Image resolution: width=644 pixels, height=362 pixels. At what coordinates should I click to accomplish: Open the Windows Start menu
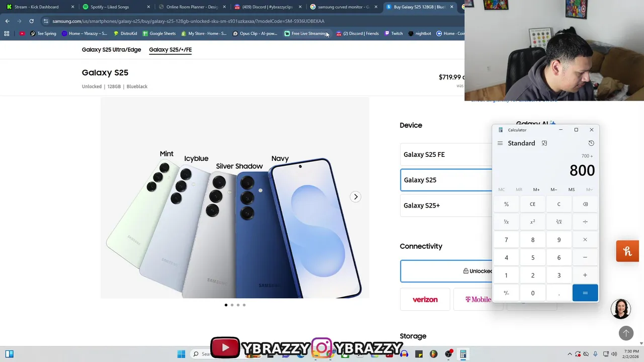click(x=181, y=354)
